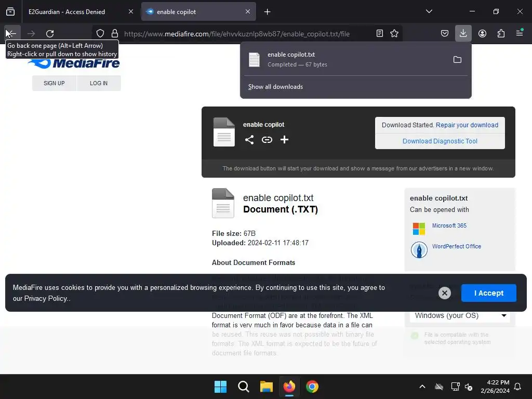The height and width of the screenshot is (399, 532).
Task: Click the padlock site security icon
Action: (115, 33)
